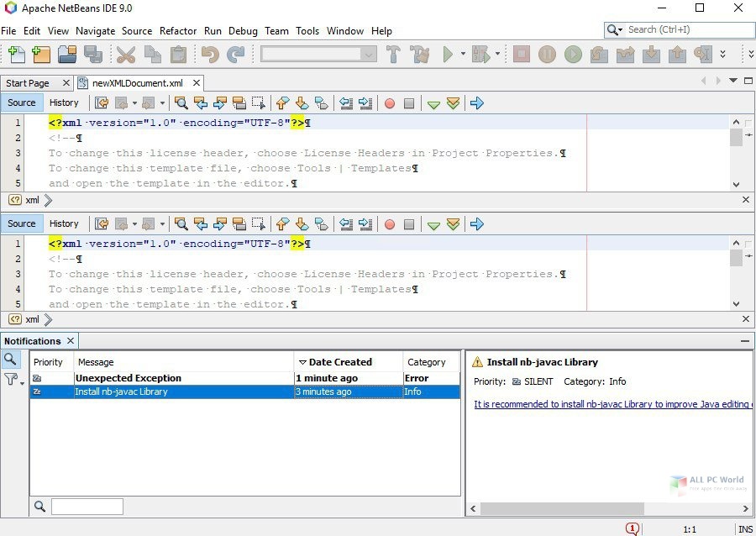Click the Pause debugger icon
This screenshot has width=756, height=536.
pyautogui.click(x=547, y=54)
